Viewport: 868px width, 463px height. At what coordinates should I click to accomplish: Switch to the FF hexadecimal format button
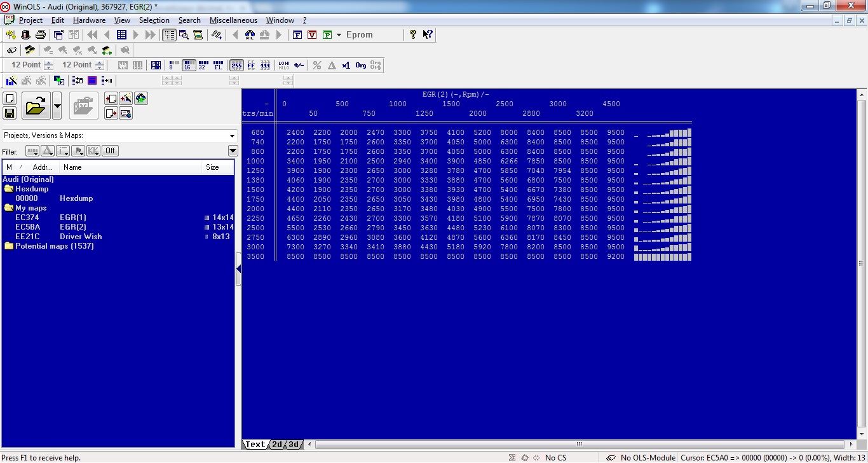251,65
